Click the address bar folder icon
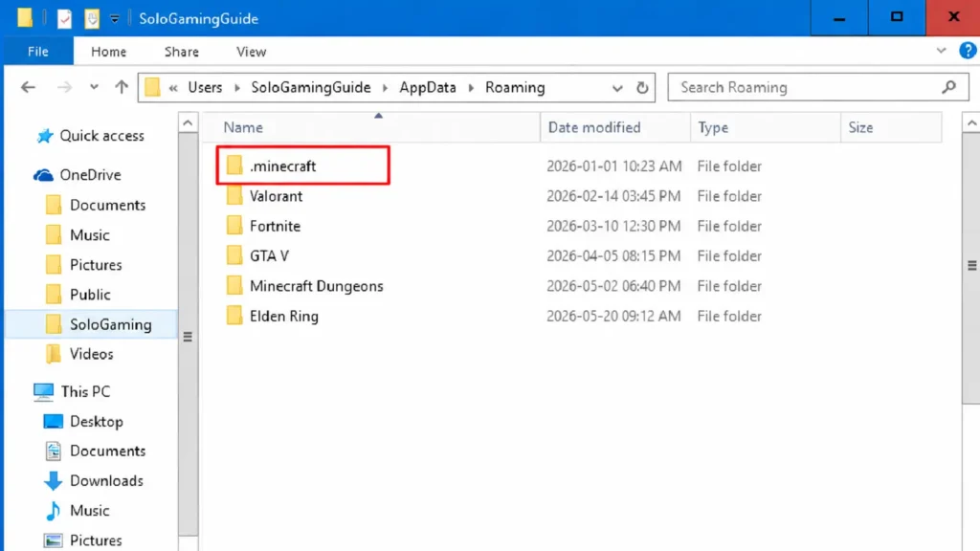The width and height of the screenshot is (980, 551). coord(152,87)
